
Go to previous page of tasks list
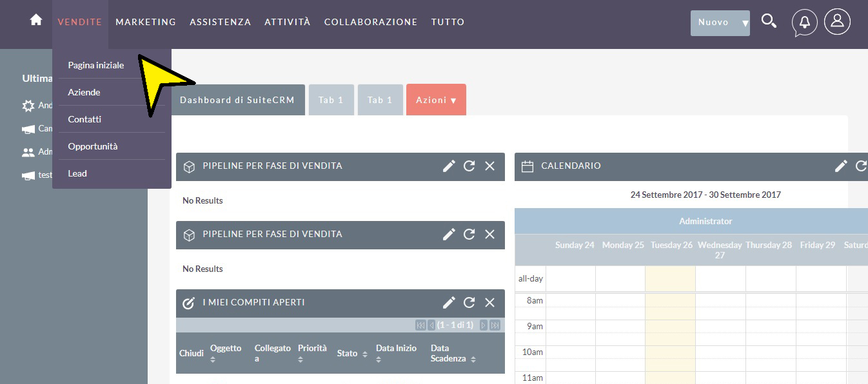431,325
